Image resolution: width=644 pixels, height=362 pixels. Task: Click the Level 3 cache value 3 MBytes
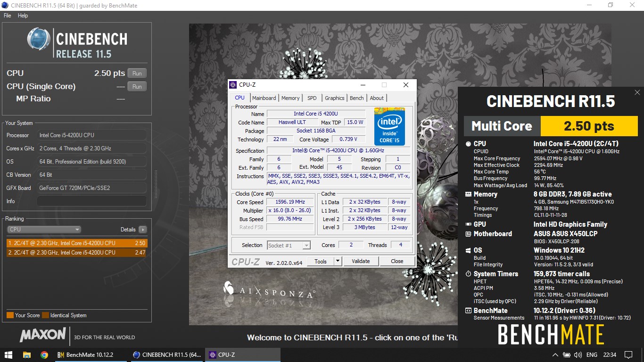[x=365, y=228]
